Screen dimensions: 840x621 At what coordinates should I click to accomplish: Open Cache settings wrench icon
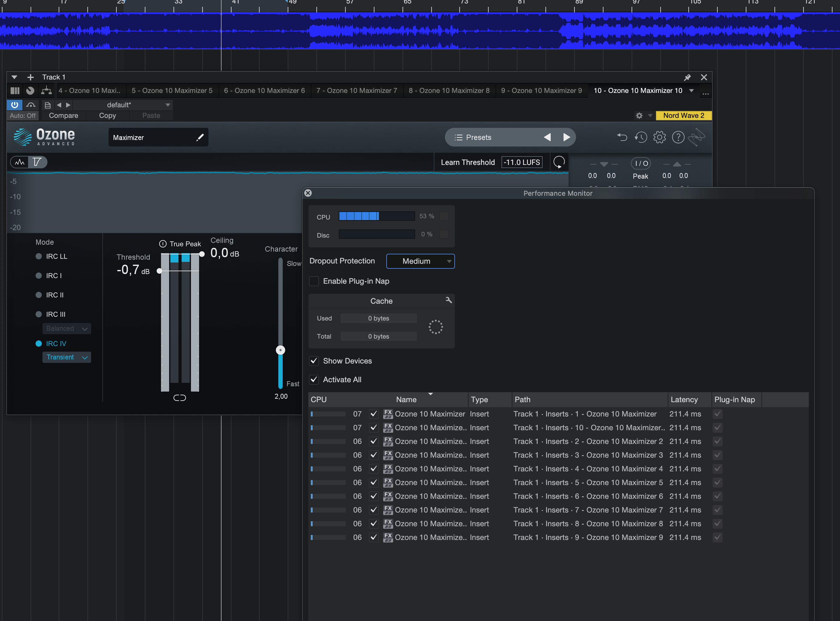pyautogui.click(x=448, y=300)
